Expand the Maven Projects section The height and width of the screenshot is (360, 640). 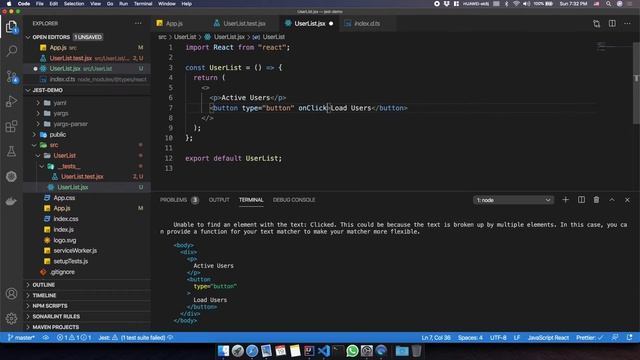click(88, 327)
